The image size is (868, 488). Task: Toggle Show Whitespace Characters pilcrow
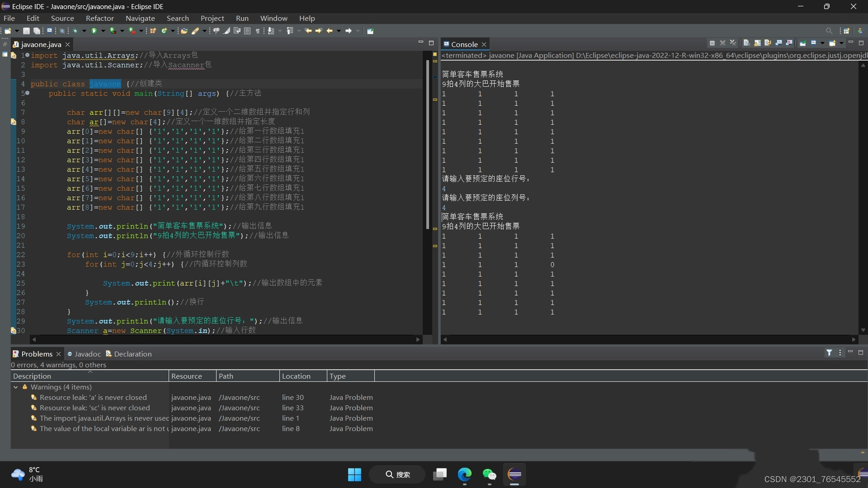tap(258, 31)
